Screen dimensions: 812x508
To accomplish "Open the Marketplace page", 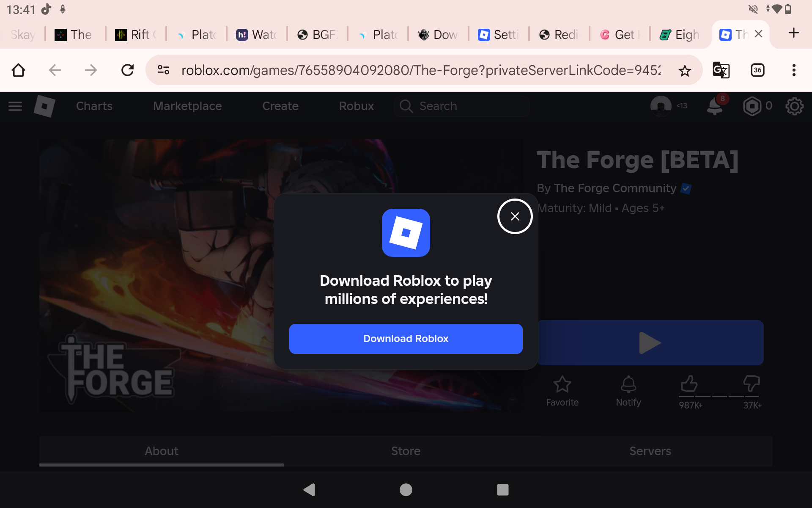I will (187, 106).
